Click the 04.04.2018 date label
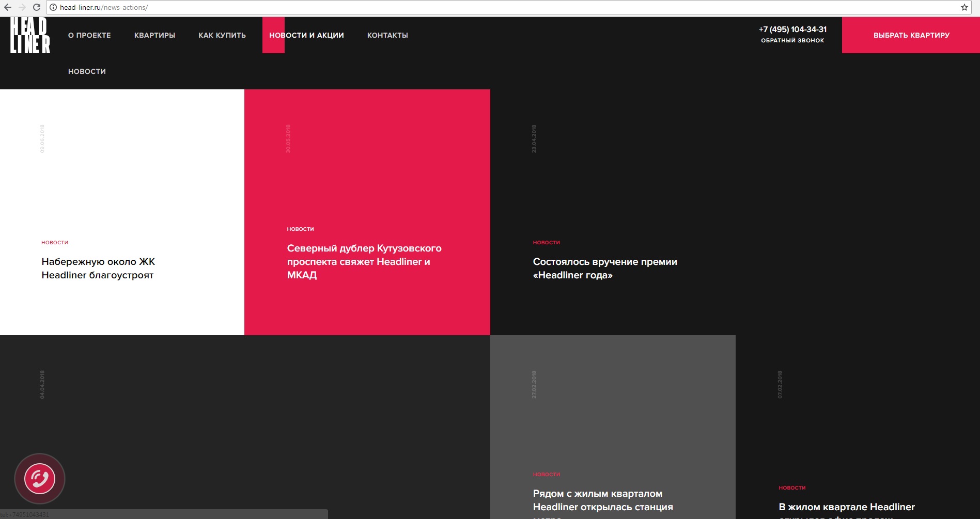Image resolution: width=980 pixels, height=519 pixels. coord(42,385)
